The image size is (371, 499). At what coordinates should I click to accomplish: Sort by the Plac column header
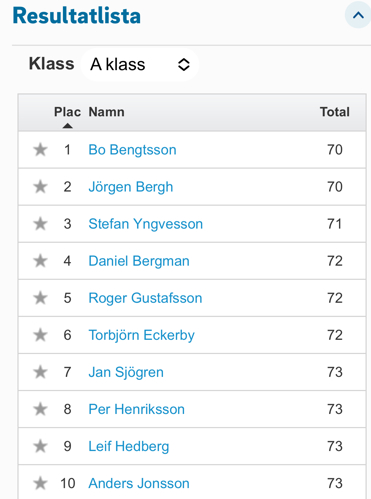[67, 112]
